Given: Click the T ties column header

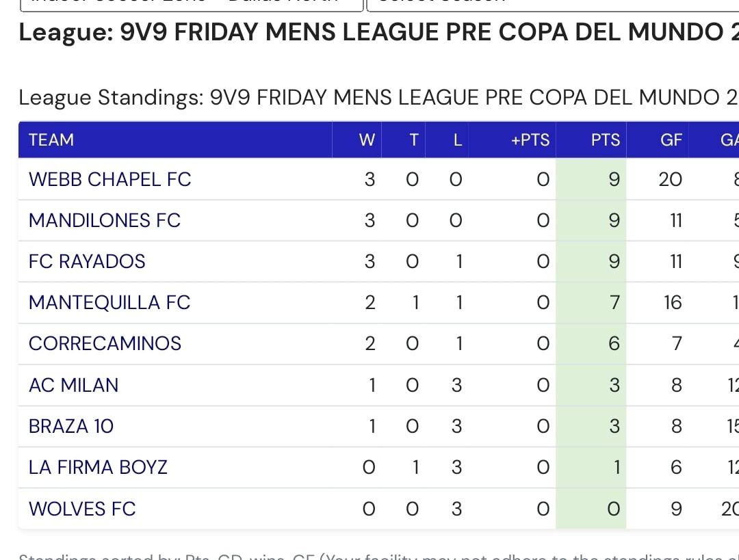Looking at the screenshot, I should [404, 140].
